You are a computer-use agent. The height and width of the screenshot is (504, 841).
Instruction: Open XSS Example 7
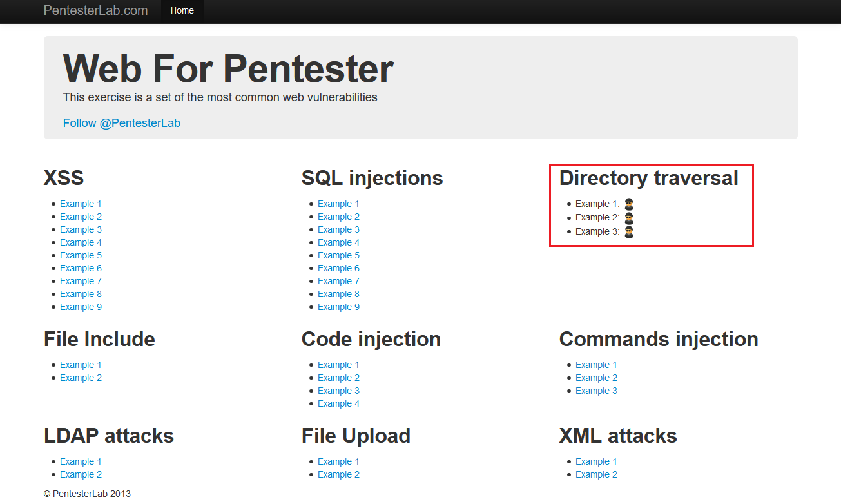click(81, 281)
